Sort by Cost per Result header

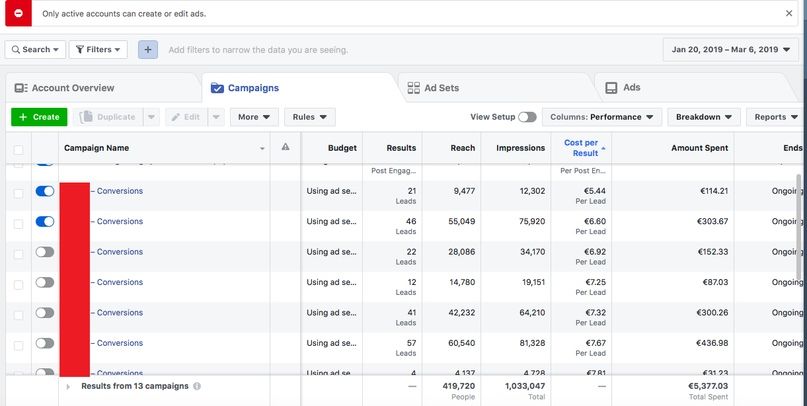pyautogui.click(x=581, y=148)
